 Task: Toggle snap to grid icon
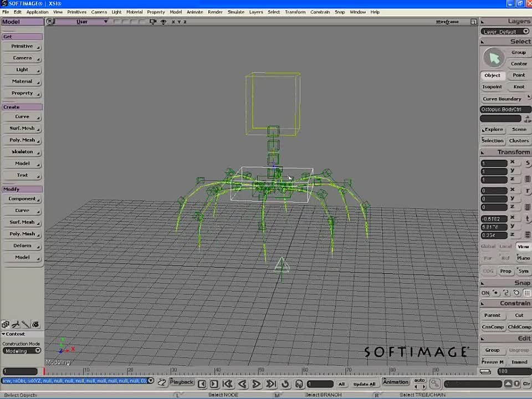527,293
